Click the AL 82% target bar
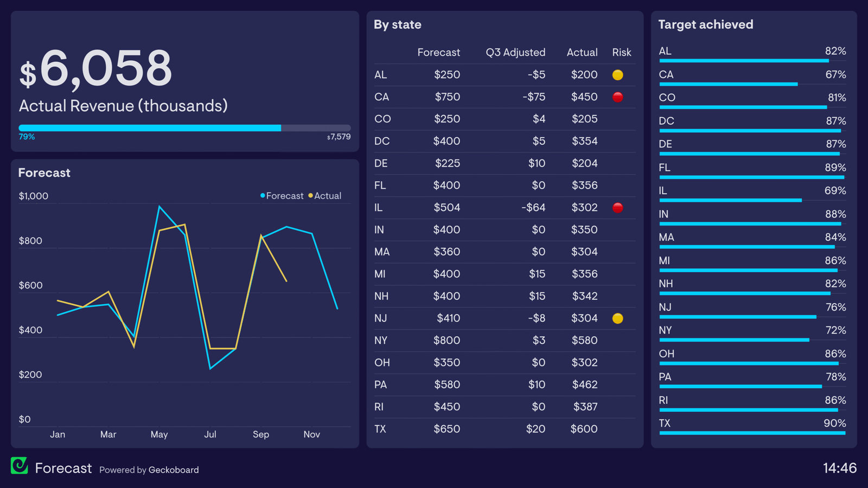Screen dimensions: 868x488 point(752,61)
